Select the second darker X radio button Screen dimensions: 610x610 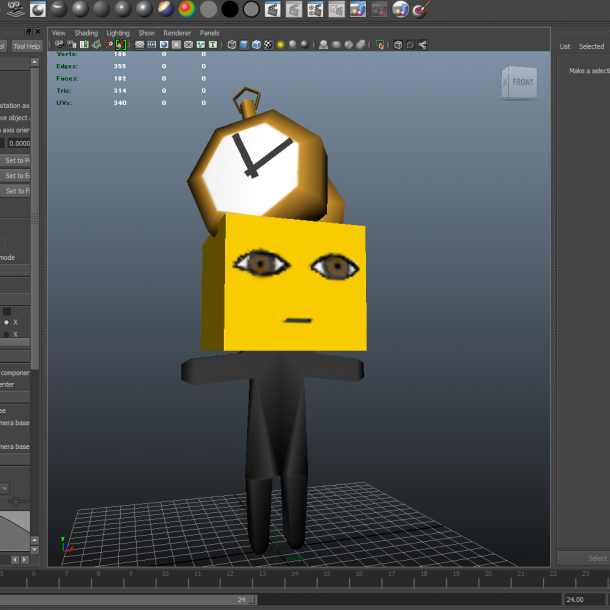pyautogui.click(x=6, y=334)
